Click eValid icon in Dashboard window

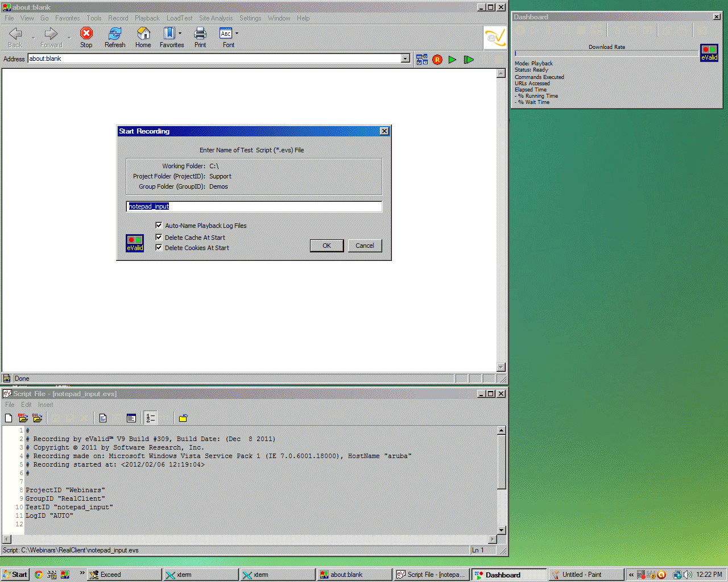click(709, 53)
